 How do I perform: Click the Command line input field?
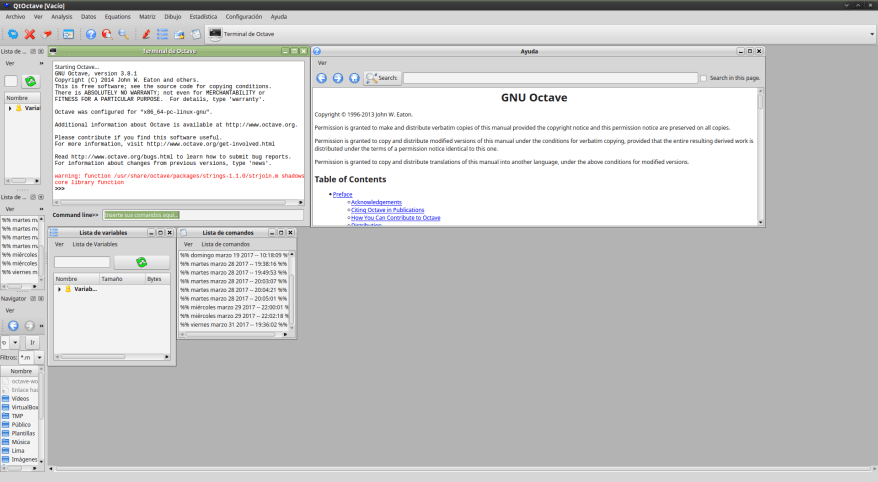[x=203, y=215]
